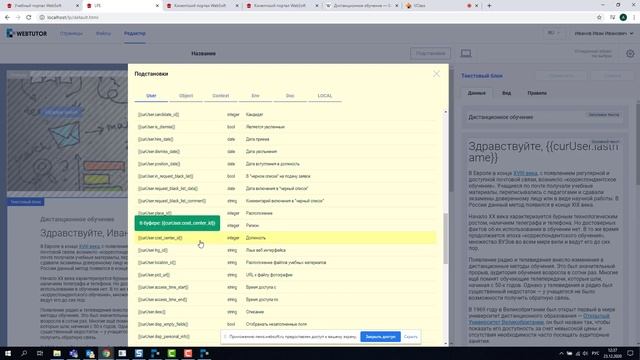Screen dimensions: 640x360
Task: Open the Иванов Иван Иванович user dropdown
Action: coord(604,33)
